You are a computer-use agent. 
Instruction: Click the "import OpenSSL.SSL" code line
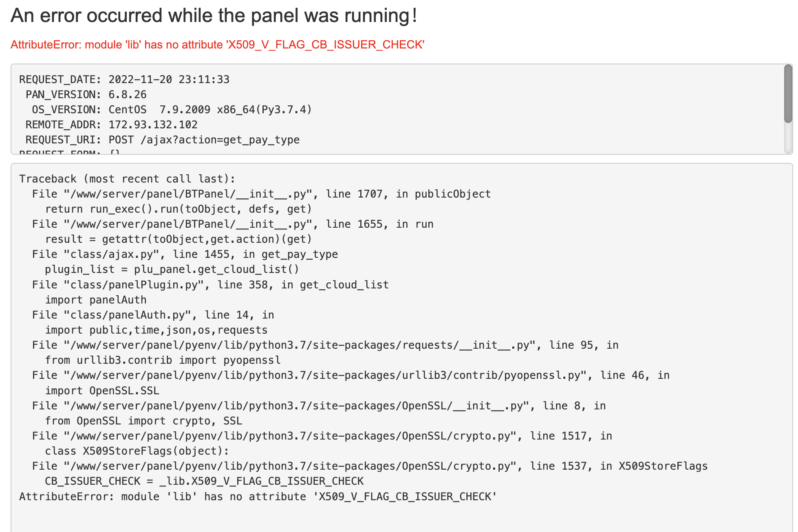pyautogui.click(x=102, y=391)
